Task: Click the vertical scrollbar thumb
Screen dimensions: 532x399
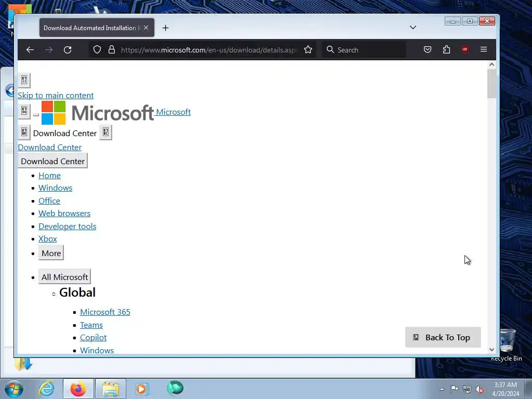Action: click(x=491, y=84)
